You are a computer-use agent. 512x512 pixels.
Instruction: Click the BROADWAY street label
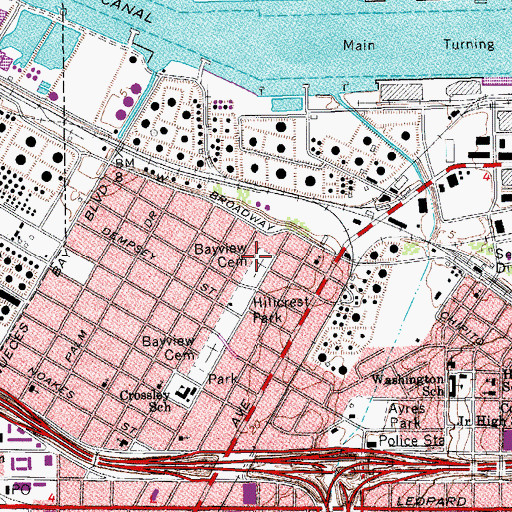242,212
